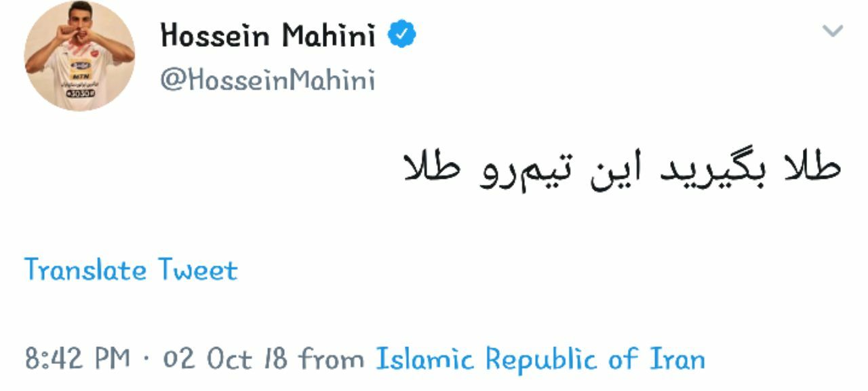This screenshot has height=391, width=868.
Task: Click the surname "Mahini" in the display name
Action: (x=328, y=35)
